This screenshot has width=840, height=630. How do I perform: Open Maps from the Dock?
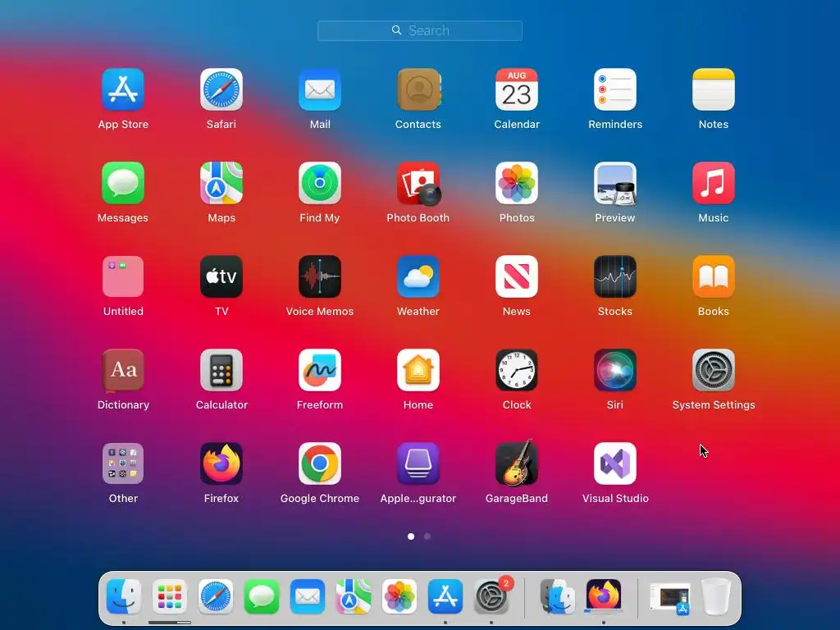point(354,596)
